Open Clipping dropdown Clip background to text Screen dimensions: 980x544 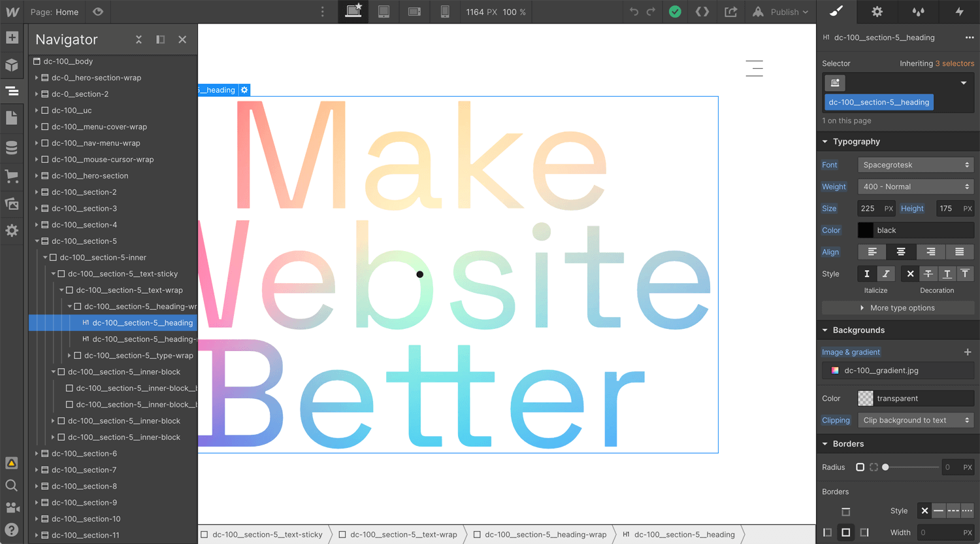click(915, 420)
